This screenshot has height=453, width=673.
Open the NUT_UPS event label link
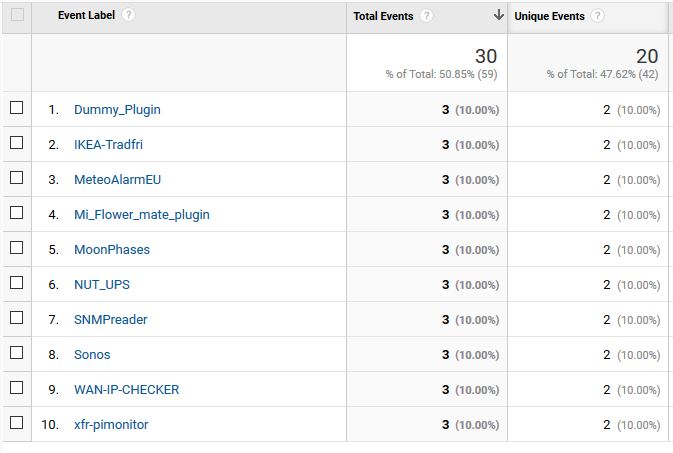102,285
